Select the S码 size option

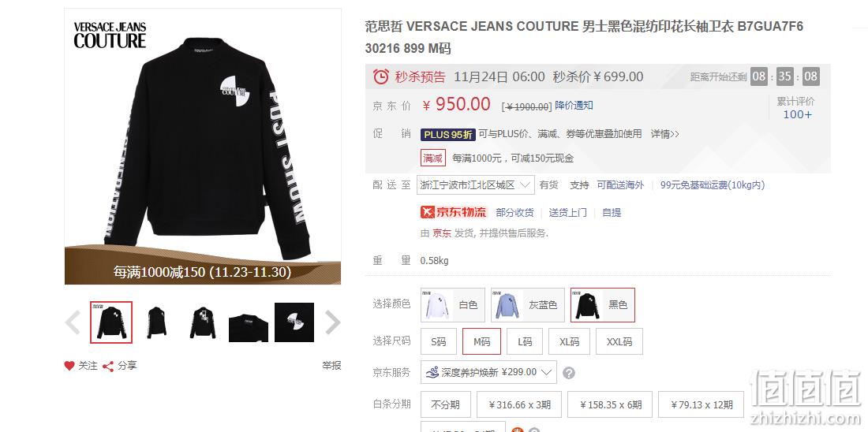pos(439,342)
